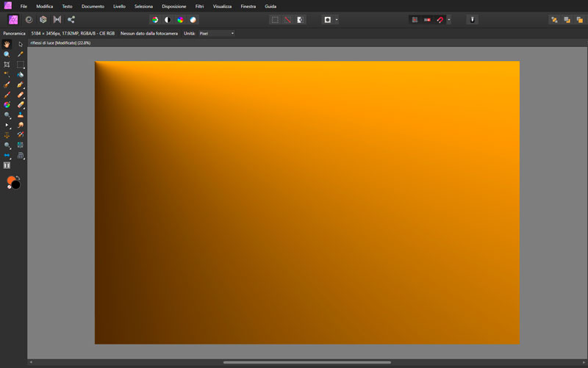588x368 pixels.
Task: Click the 'Panoramica' label
Action: [x=14, y=33]
